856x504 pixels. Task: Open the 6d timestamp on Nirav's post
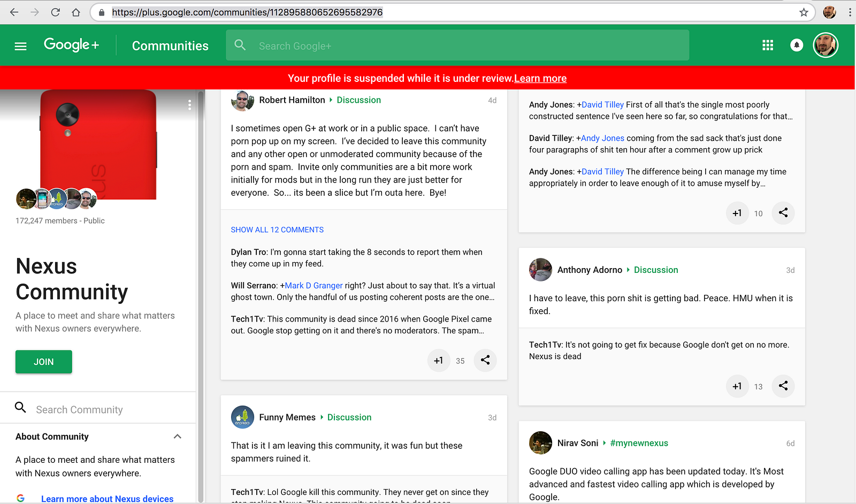[790, 444]
